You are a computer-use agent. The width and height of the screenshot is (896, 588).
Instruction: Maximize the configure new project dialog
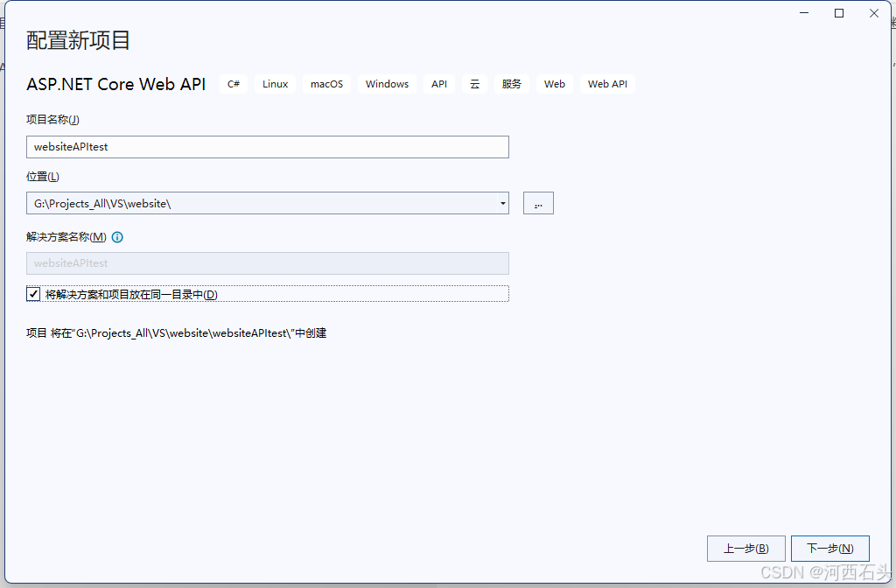point(839,13)
